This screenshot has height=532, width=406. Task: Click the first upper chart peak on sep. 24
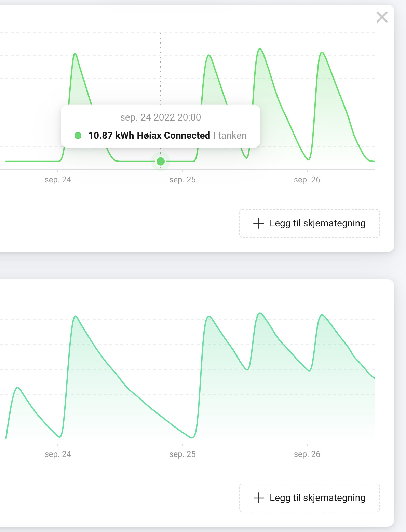[75, 54]
